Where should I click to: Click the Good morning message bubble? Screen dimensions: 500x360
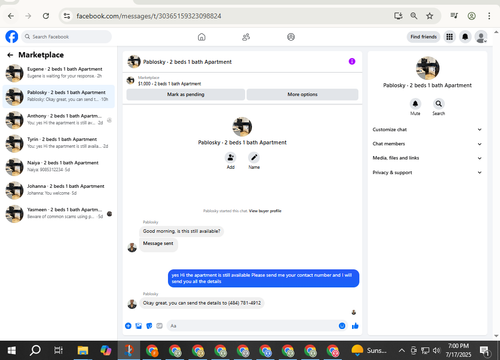181,231
